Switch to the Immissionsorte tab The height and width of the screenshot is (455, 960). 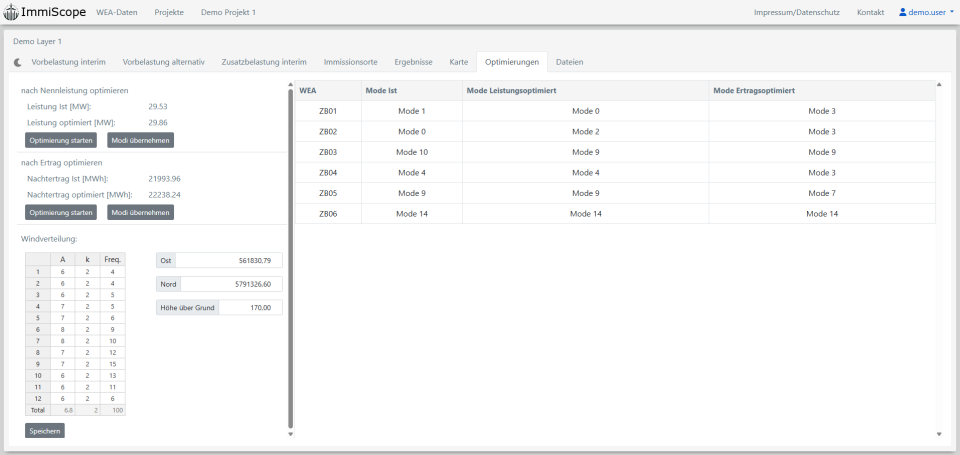350,62
